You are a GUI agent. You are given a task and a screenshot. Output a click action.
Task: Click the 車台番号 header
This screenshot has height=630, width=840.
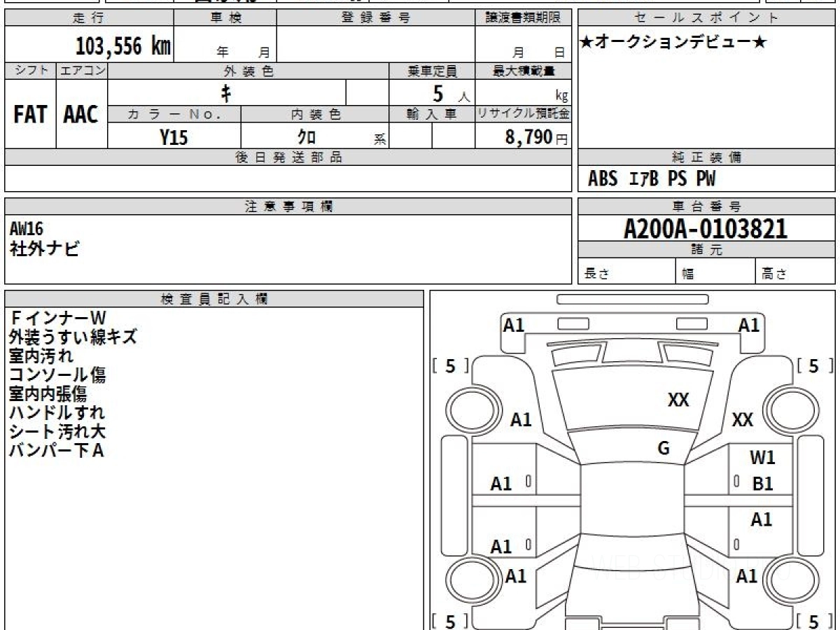pyautogui.click(x=706, y=206)
